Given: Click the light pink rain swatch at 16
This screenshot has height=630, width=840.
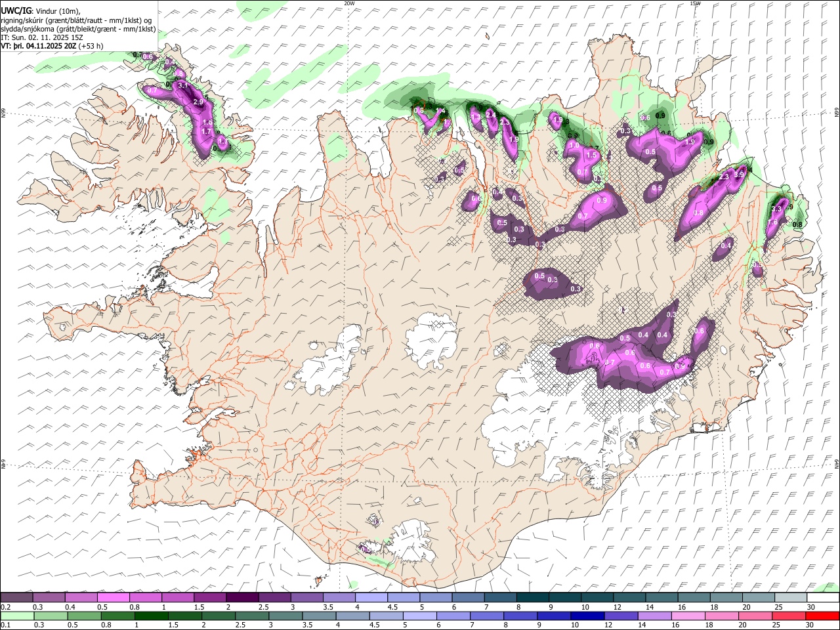Looking at the screenshot, I should tap(688, 616).
